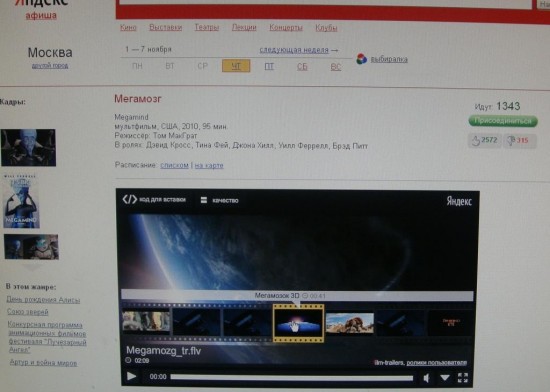Viewport: 550px width, 392px height.
Task: Open the Кино section
Action: pos(128,27)
